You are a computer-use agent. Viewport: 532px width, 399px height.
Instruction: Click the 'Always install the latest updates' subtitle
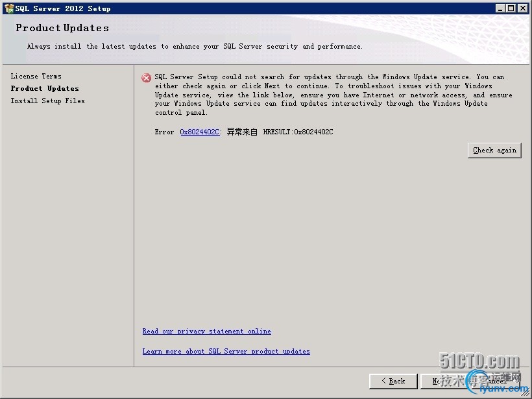(x=195, y=47)
